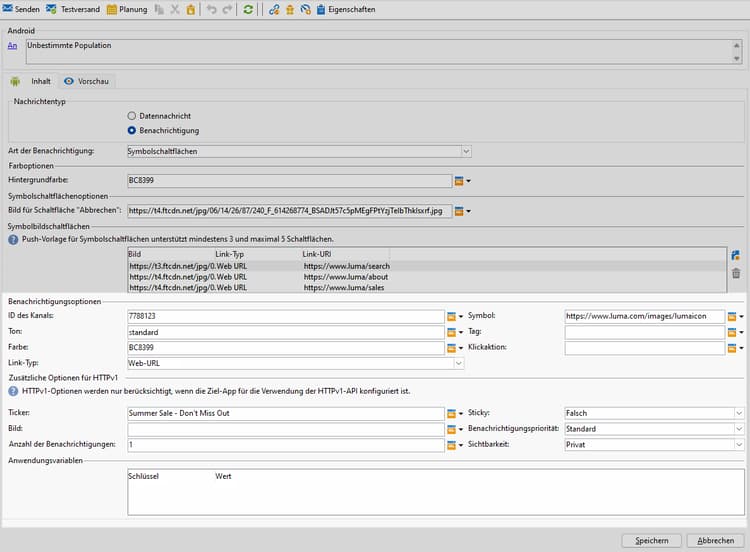Click the Abbrechen button at bottom

tap(716, 541)
